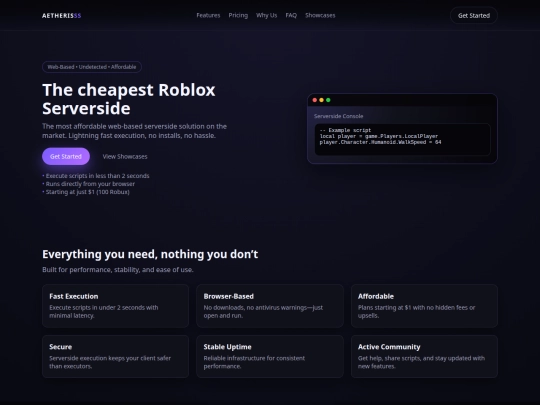The image size is (540, 405).
Task: Click the 'player.Character.Humanoid.WalkSpeed = 64' code line
Action: click(x=380, y=142)
